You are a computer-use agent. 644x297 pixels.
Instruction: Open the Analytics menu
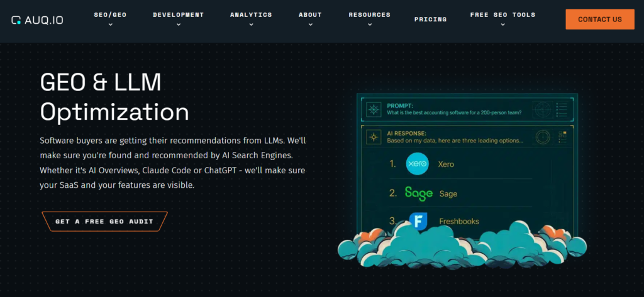[251, 15]
